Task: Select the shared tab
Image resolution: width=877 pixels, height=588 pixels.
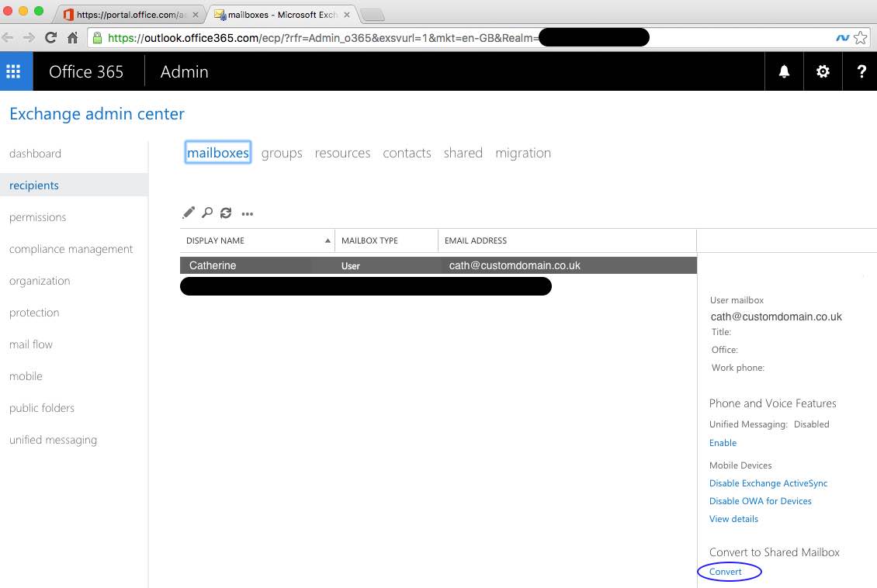Action: coord(463,153)
